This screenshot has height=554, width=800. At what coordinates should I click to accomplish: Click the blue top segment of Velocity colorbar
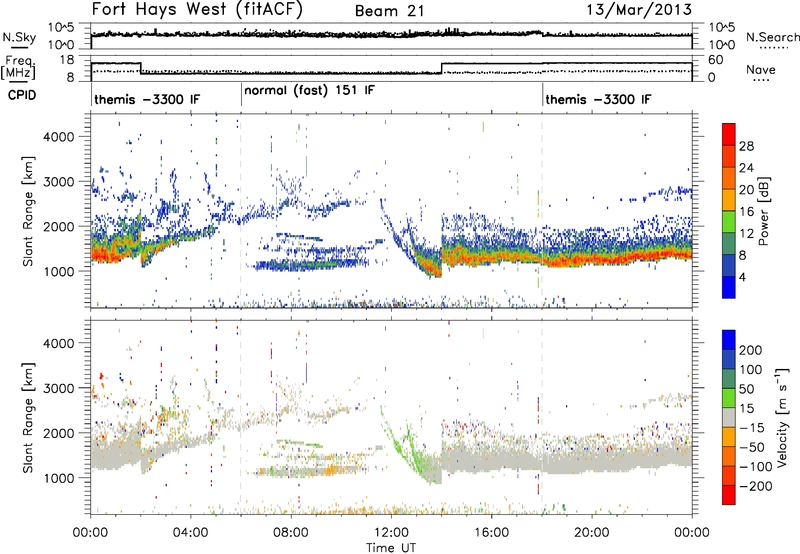[x=729, y=340]
